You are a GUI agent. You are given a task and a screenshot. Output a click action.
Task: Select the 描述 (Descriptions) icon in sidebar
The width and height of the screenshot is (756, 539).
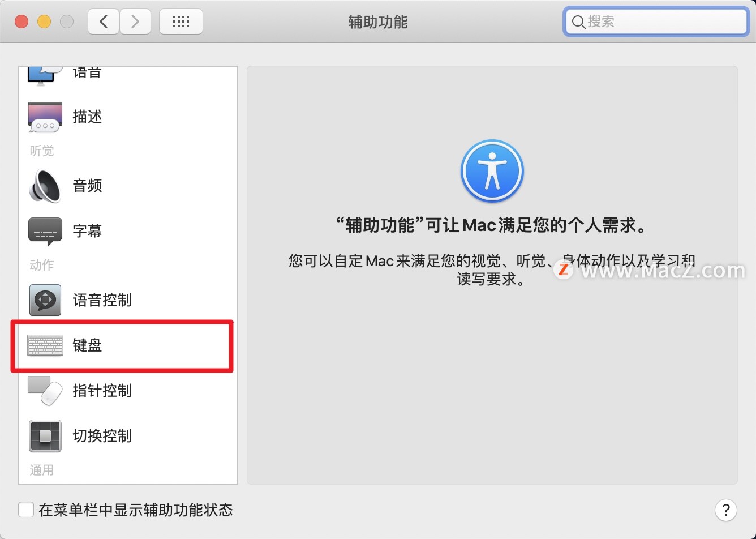click(x=45, y=117)
